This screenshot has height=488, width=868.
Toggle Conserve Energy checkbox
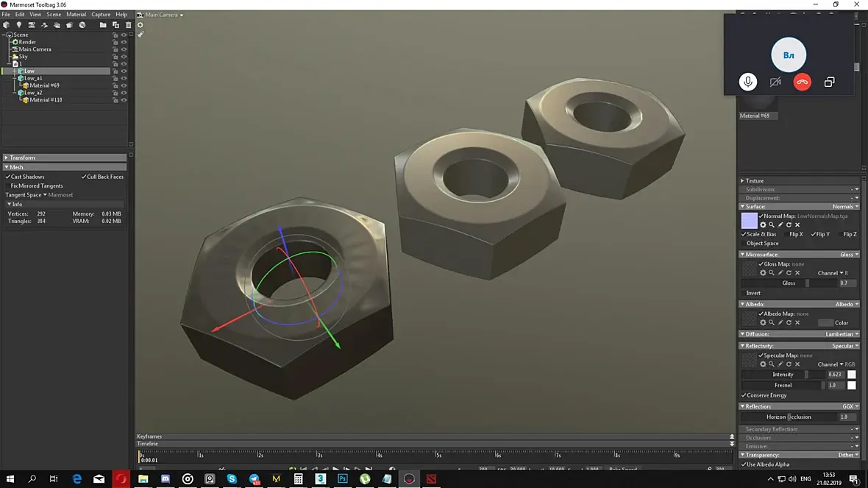point(744,395)
